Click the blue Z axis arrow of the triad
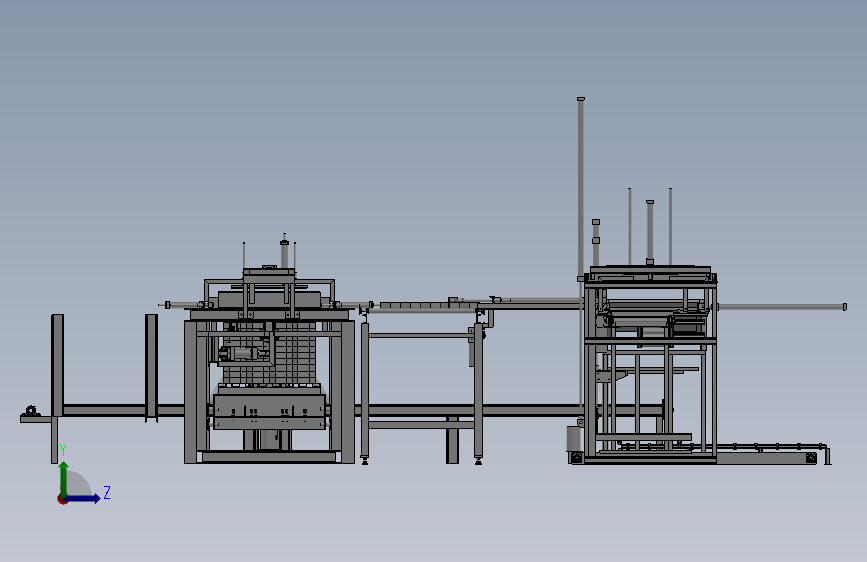Viewport: 867px width, 562px height. (x=82, y=498)
